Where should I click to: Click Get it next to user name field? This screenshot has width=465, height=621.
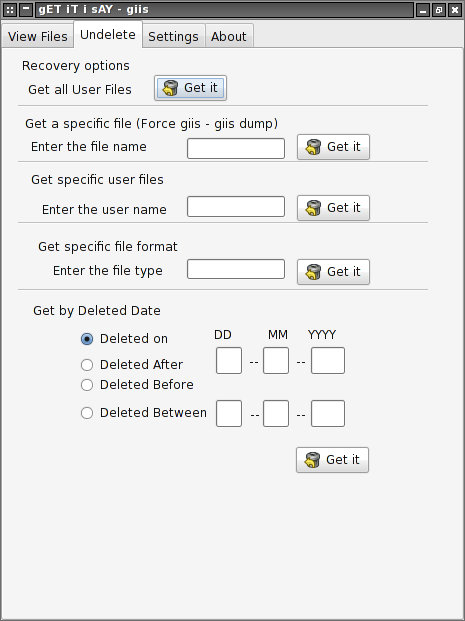tap(333, 208)
